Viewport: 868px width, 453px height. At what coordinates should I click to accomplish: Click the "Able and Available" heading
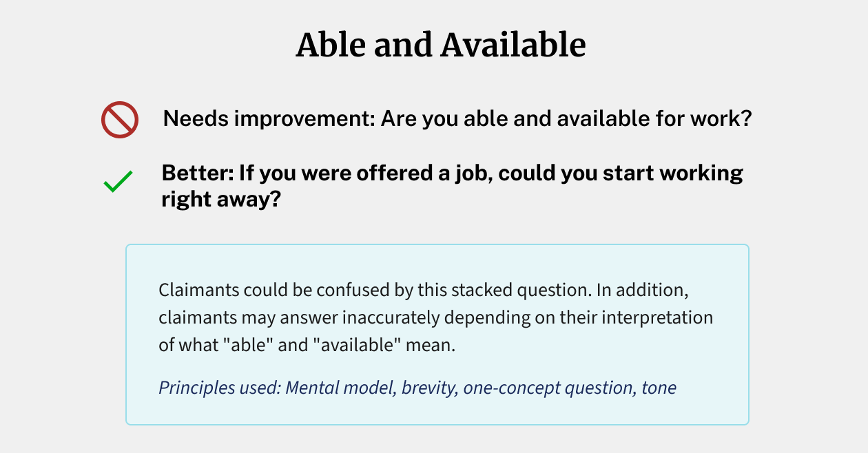tap(441, 46)
